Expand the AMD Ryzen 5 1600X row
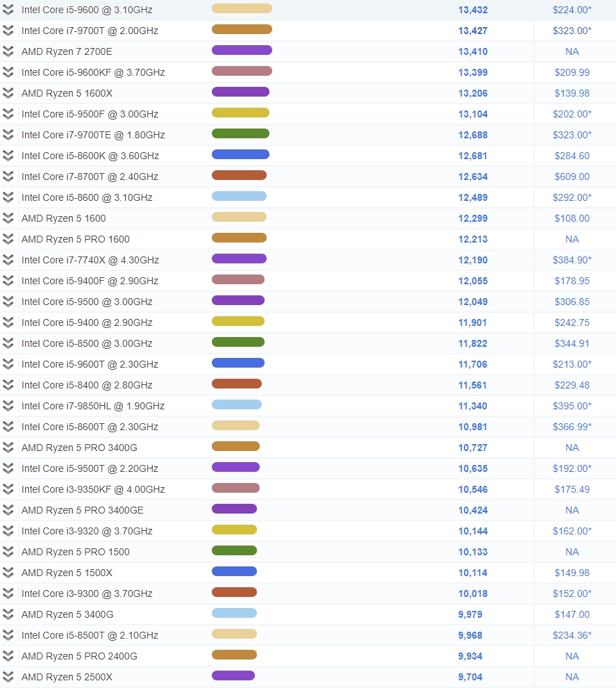616x688 pixels. pyautogui.click(x=8, y=93)
